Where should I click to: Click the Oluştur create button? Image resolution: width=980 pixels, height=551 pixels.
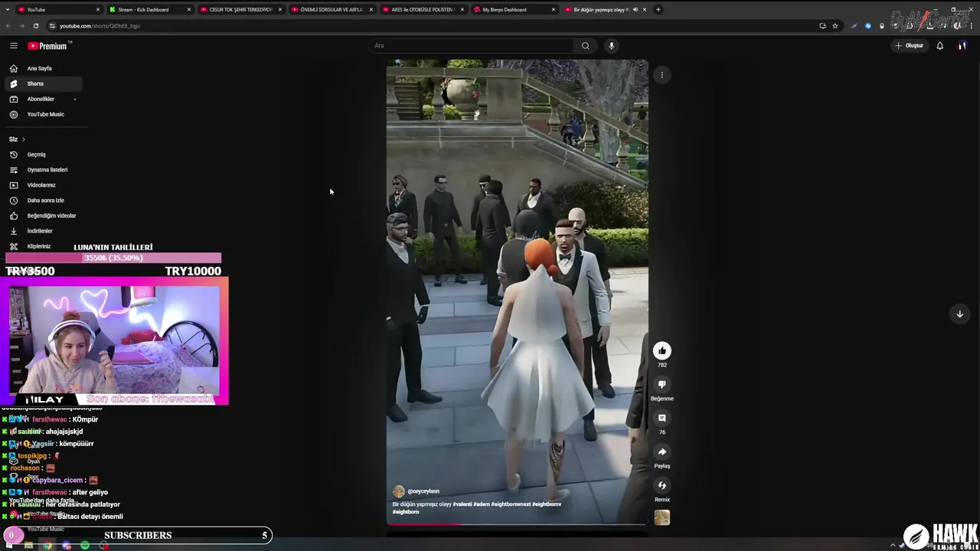(x=910, y=46)
